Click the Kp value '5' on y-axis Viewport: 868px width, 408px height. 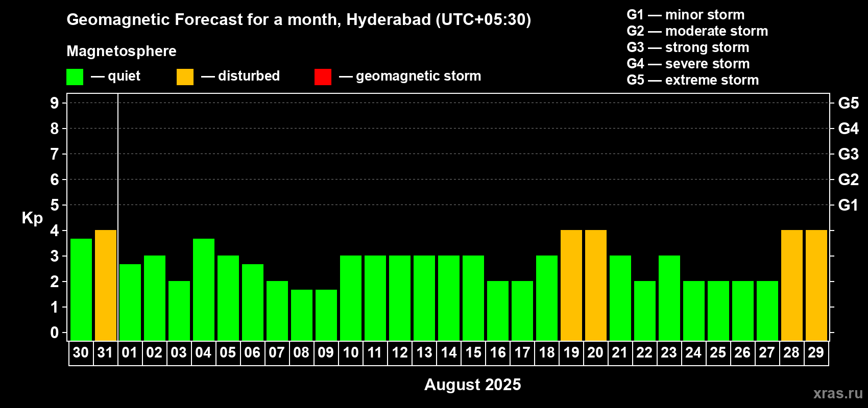click(x=55, y=205)
